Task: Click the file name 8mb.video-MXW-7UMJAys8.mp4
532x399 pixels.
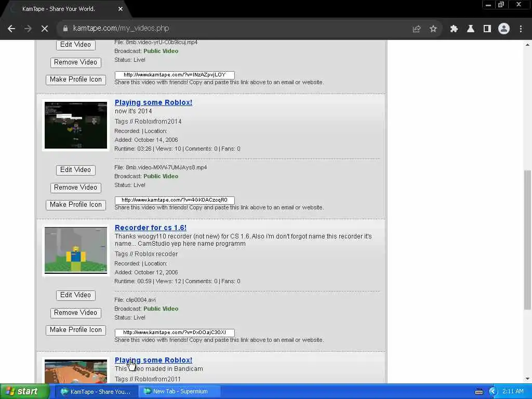Action: click(166, 168)
